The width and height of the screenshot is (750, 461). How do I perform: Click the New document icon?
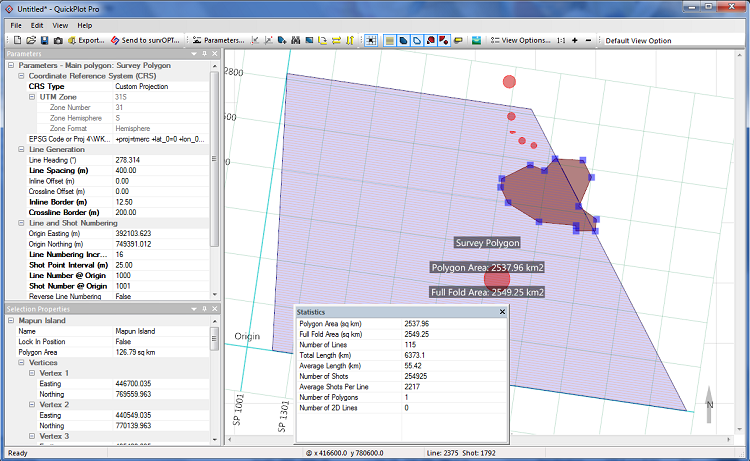point(17,40)
